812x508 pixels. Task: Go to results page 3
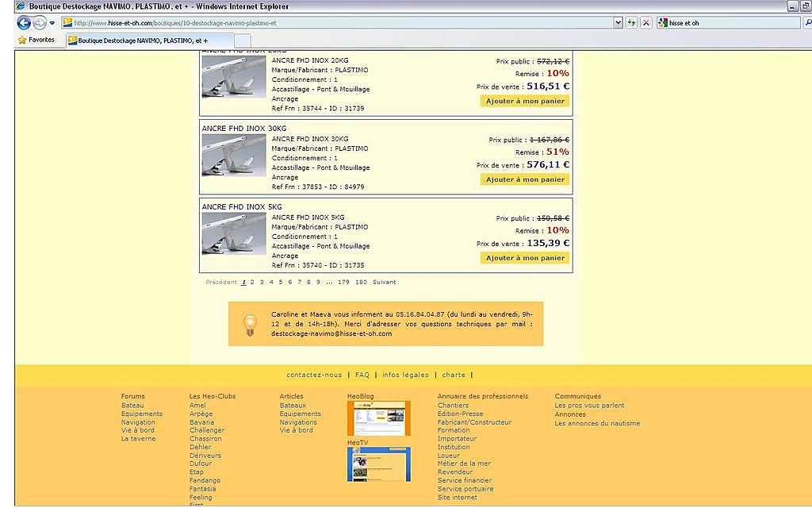262,282
